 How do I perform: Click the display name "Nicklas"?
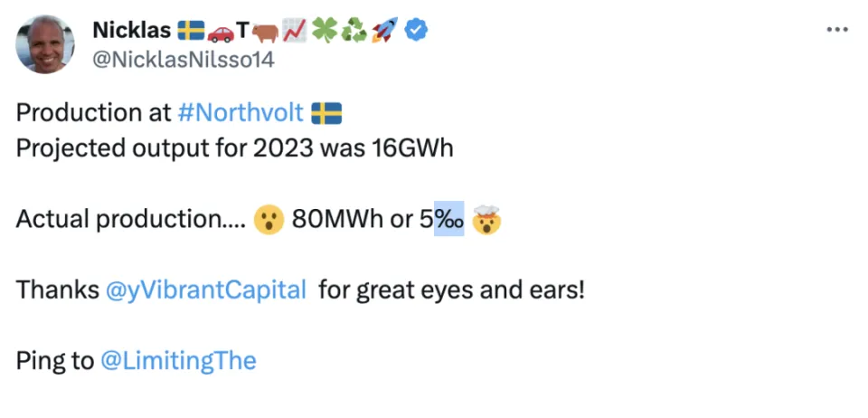click(131, 31)
